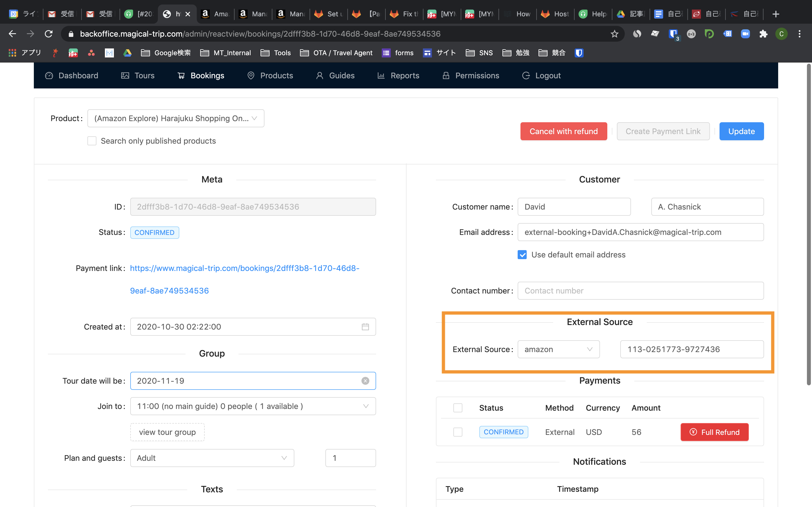Expand the Product dropdown selector

tap(175, 118)
